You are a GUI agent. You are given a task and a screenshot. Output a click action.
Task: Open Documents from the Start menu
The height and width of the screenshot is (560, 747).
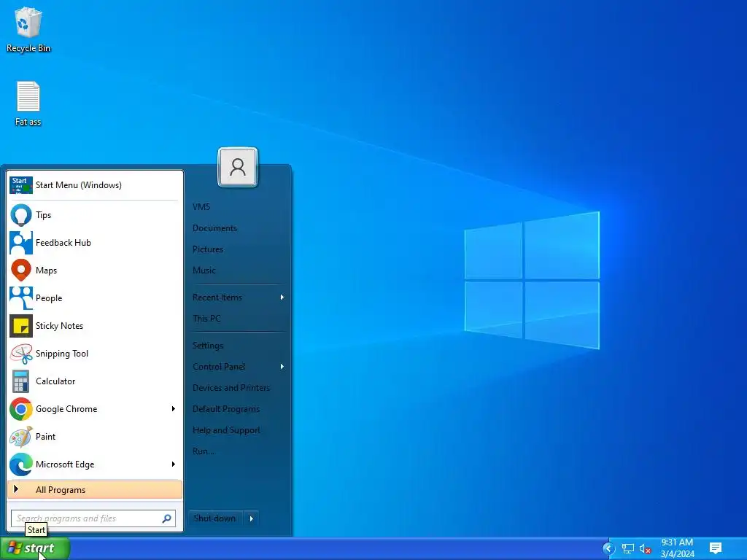pos(215,228)
